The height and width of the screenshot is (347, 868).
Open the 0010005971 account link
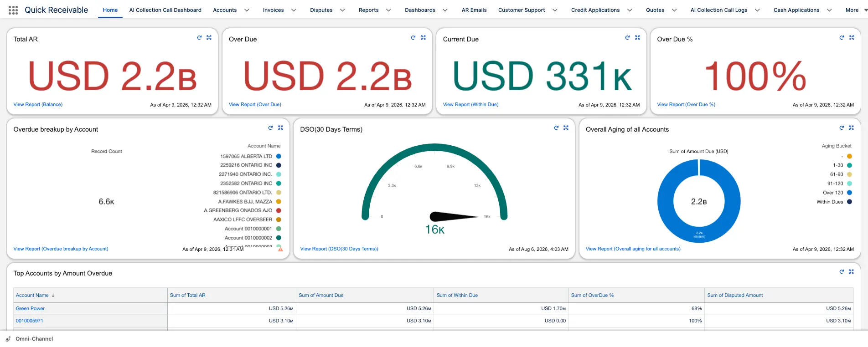tap(29, 321)
